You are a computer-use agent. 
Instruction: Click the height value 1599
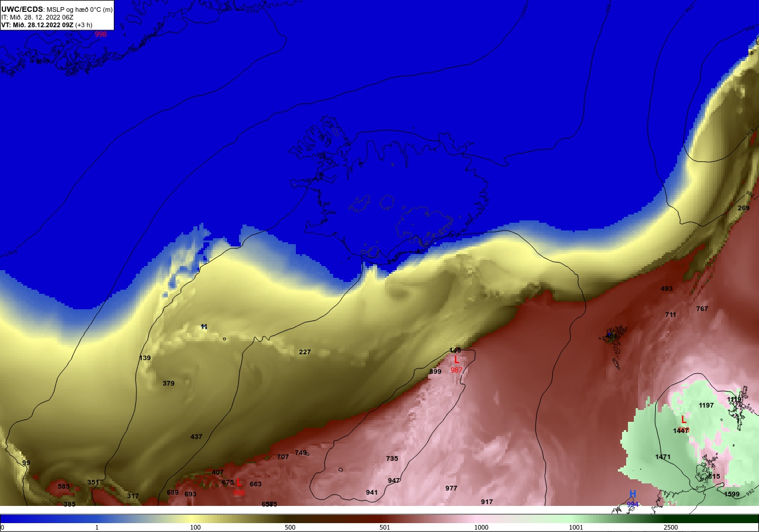pos(732,494)
